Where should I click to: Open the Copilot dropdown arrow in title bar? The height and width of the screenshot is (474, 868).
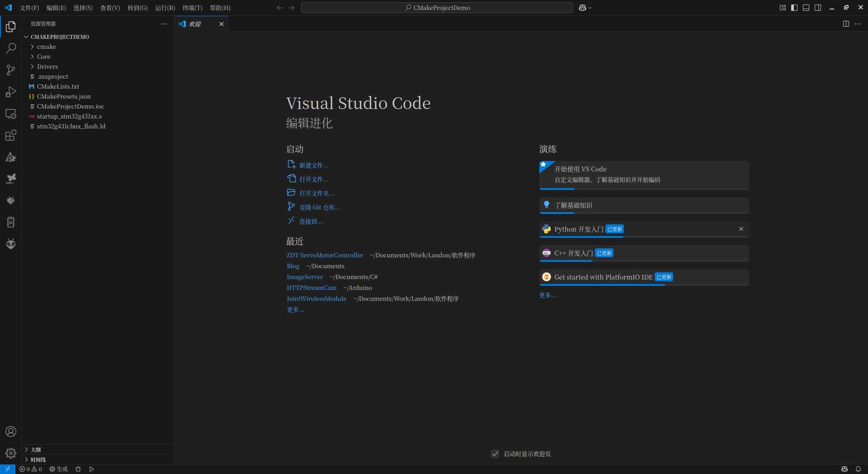click(x=590, y=8)
